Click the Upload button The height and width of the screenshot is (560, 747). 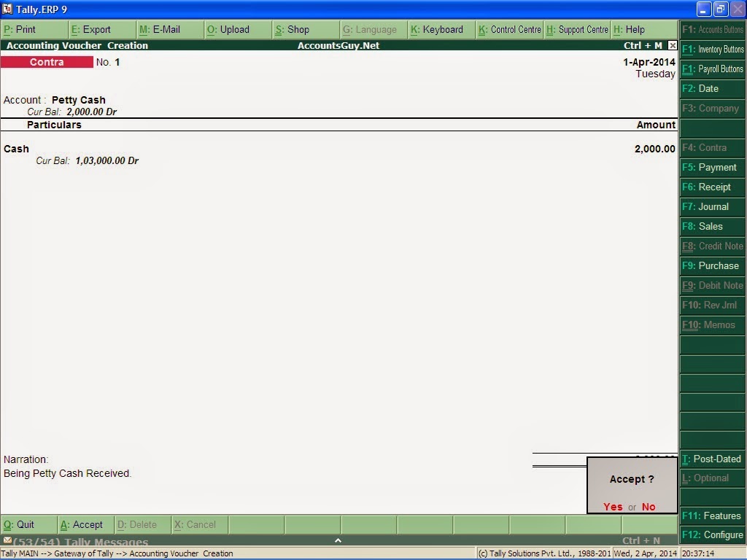[x=237, y=29]
